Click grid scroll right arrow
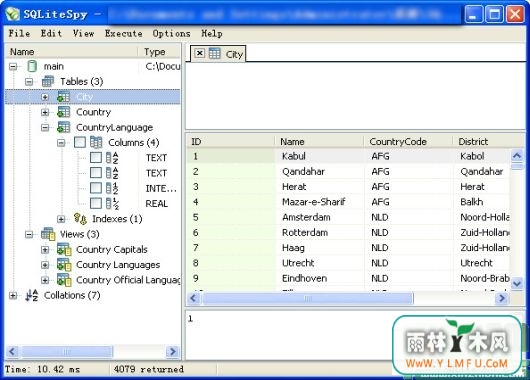 (502, 299)
